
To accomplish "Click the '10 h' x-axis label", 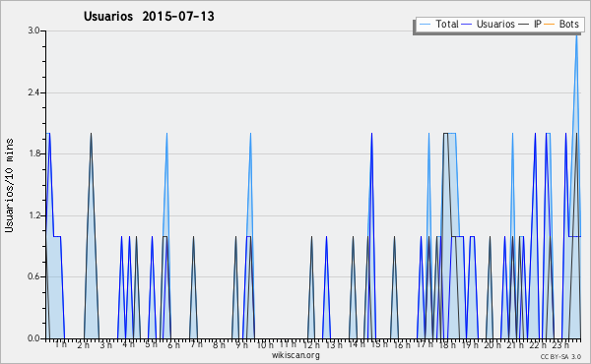I will 265,344.
